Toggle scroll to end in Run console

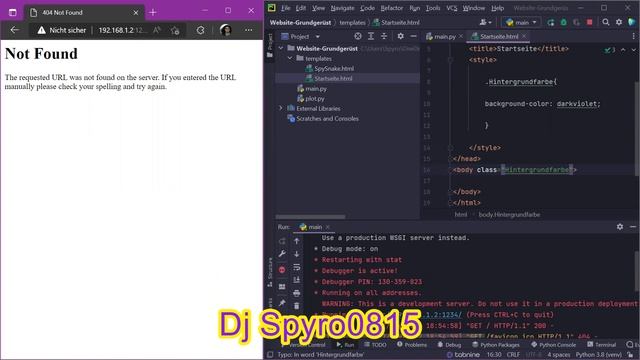coord(297,280)
